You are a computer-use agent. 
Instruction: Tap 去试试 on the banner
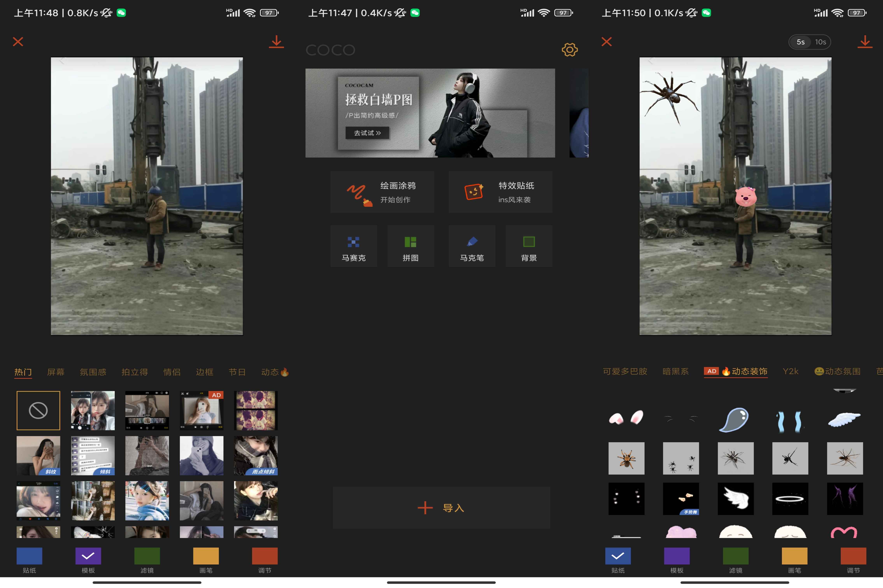367,133
